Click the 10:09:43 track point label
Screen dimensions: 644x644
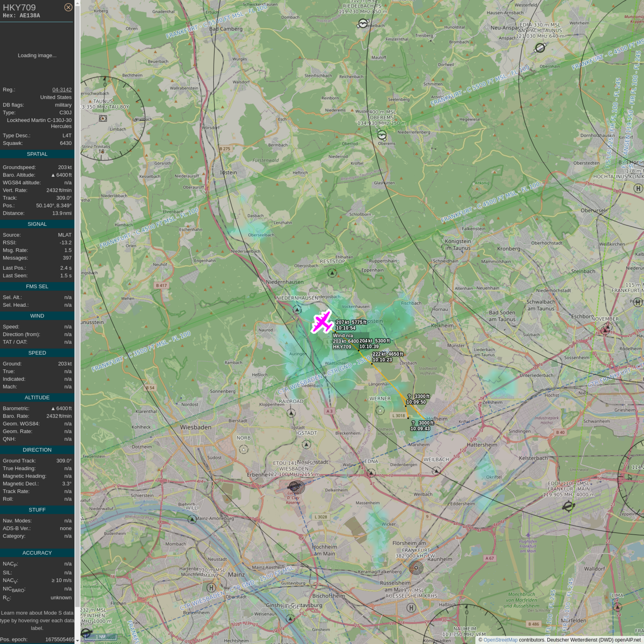pos(420,428)
